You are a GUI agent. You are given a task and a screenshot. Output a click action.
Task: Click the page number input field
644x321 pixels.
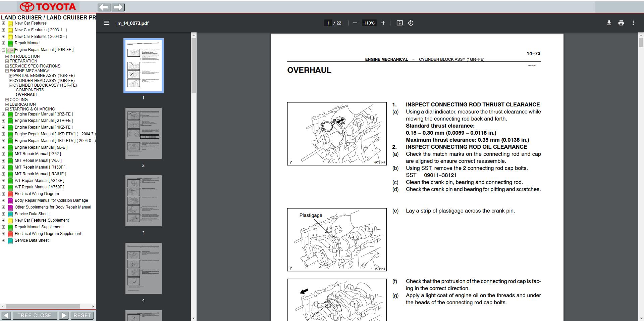328,23
